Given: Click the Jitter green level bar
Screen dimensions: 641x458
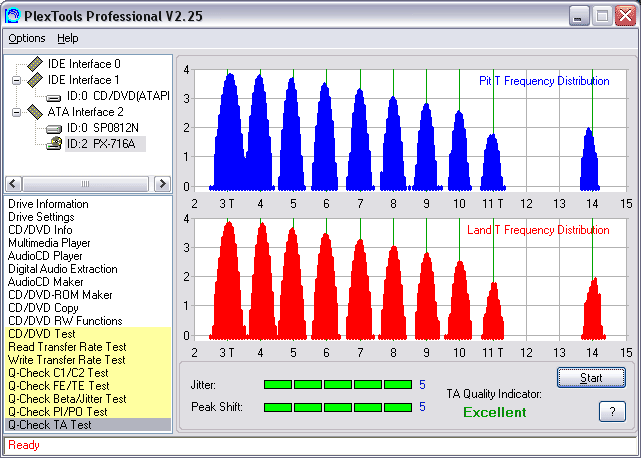Looking at the screenshot, I should point(338,384).
